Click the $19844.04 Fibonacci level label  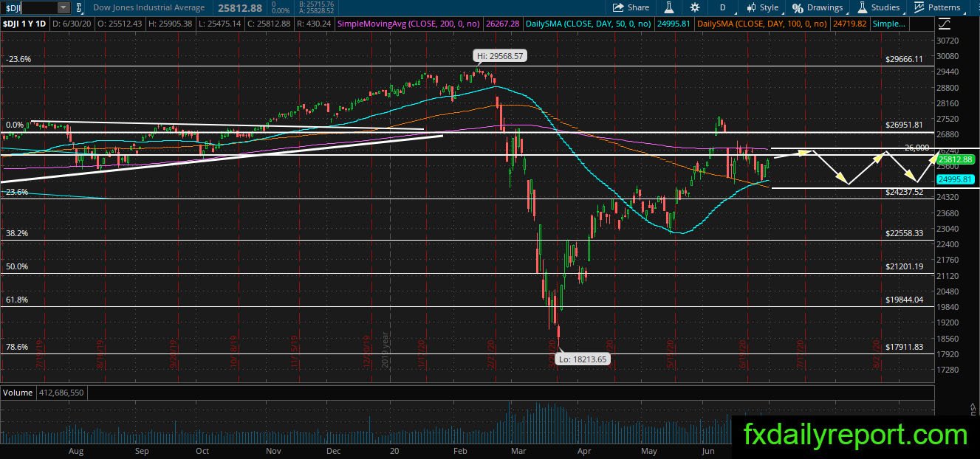[905, 300]
